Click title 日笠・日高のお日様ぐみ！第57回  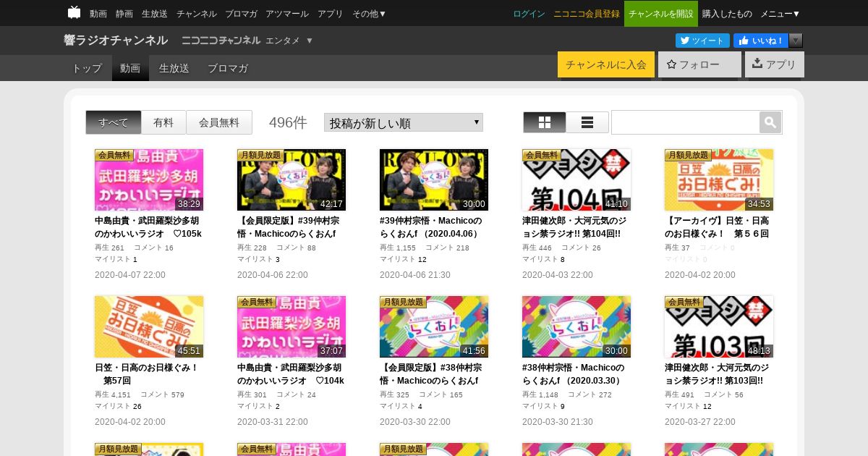(147, 374)
